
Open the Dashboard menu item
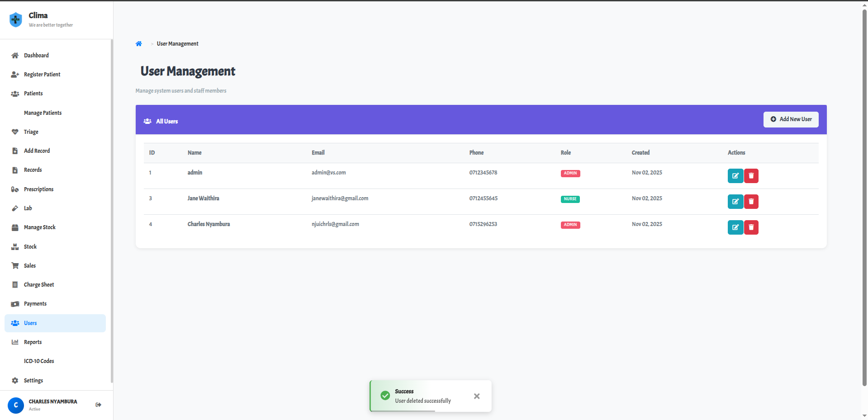[36, 56]
